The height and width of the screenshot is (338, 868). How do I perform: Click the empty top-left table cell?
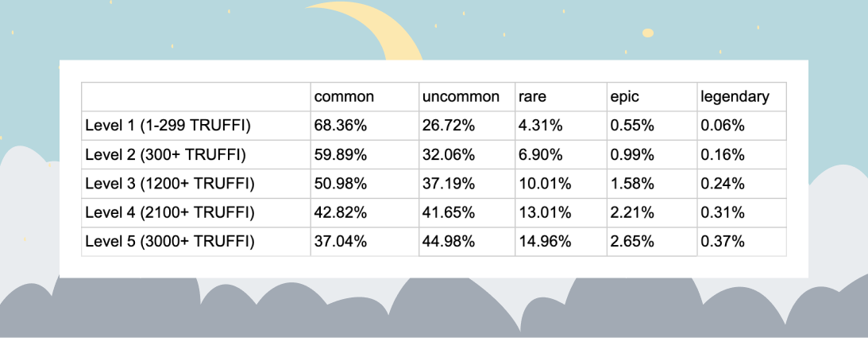point(195,97)
